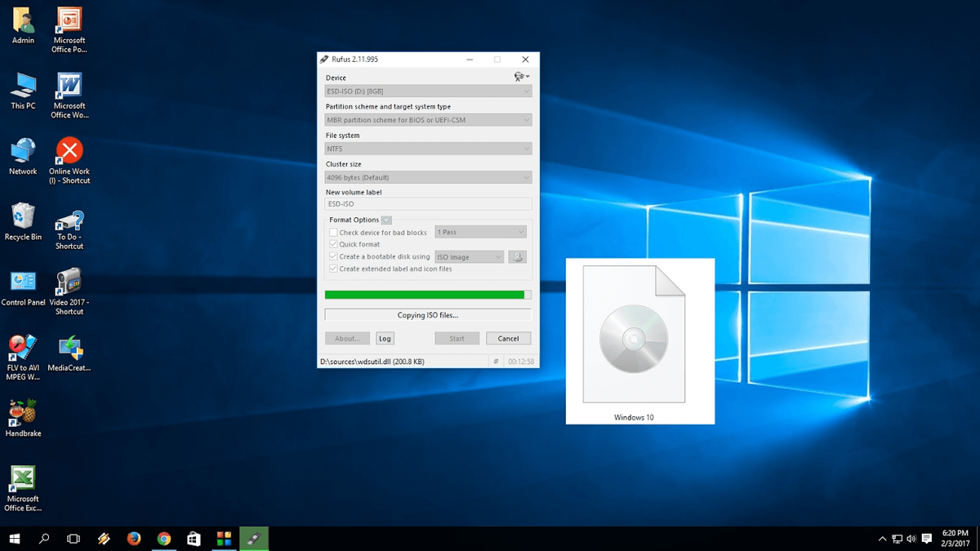Viewport: 980px width, 551px height.
Task: Collapse the Format Options section
Action: [385, 220]
